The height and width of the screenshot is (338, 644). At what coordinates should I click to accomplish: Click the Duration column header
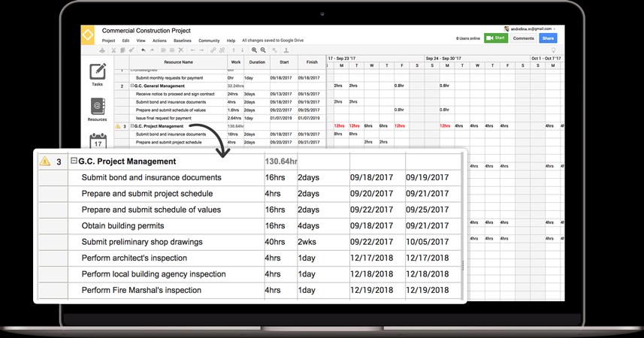coord(257,62)
